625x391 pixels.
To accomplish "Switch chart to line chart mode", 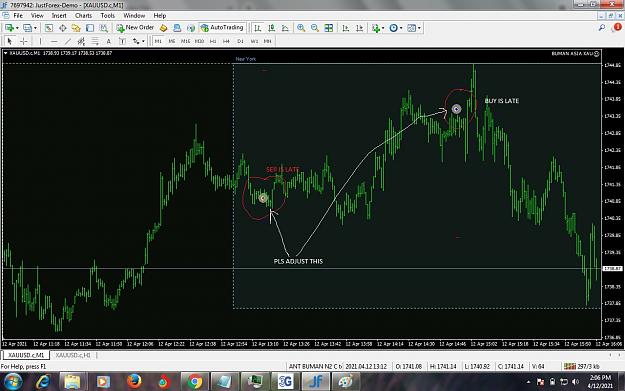I will coord(285,28).
